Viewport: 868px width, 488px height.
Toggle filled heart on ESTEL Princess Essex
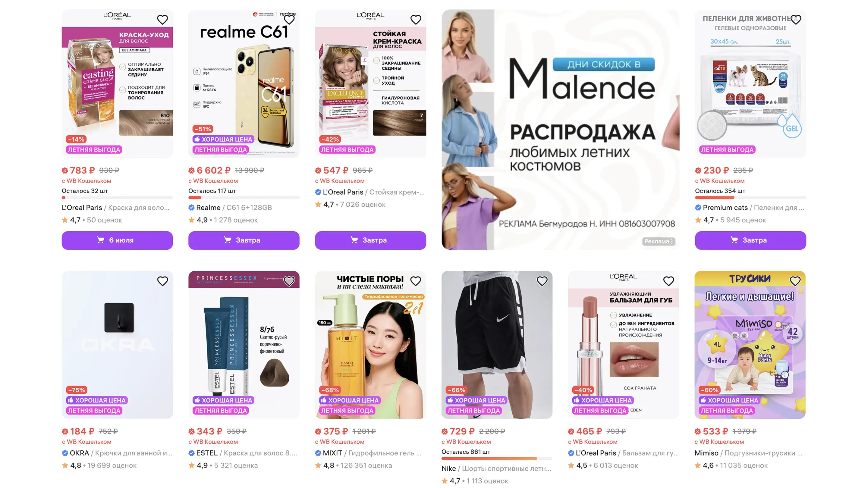(289, 281)
